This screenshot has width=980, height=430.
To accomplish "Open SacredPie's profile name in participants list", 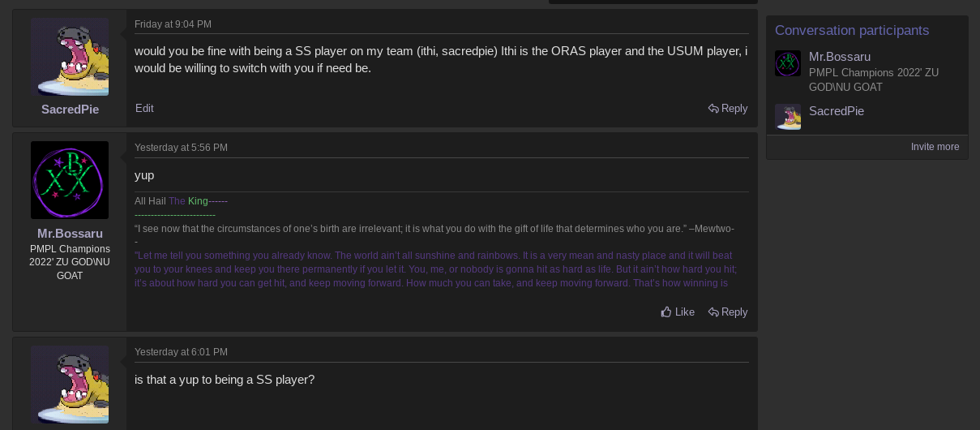I will pyautogui.click(x=837, y=111).
